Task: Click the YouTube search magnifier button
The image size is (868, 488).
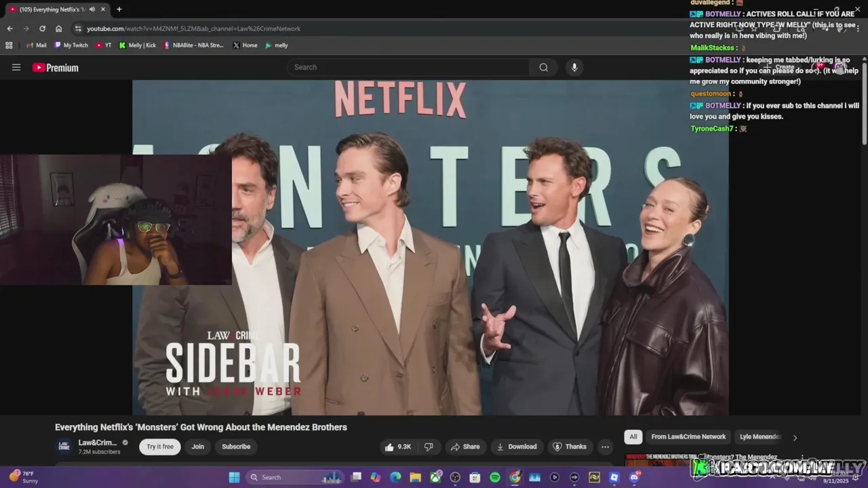Action: tap(543, 67)
